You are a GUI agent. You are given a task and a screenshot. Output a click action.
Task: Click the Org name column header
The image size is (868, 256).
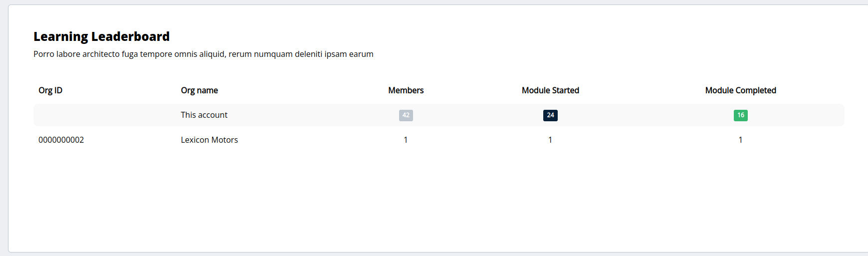click(199, 90)
